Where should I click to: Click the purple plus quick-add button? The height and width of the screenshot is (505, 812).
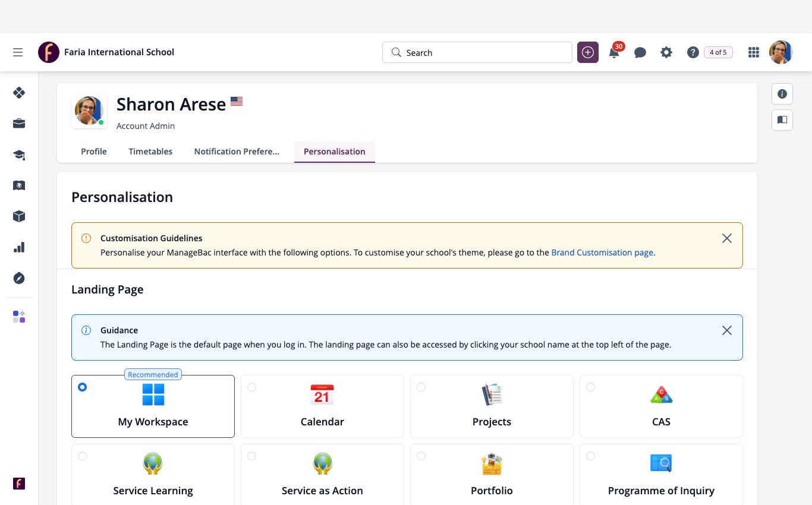point(588,52)
